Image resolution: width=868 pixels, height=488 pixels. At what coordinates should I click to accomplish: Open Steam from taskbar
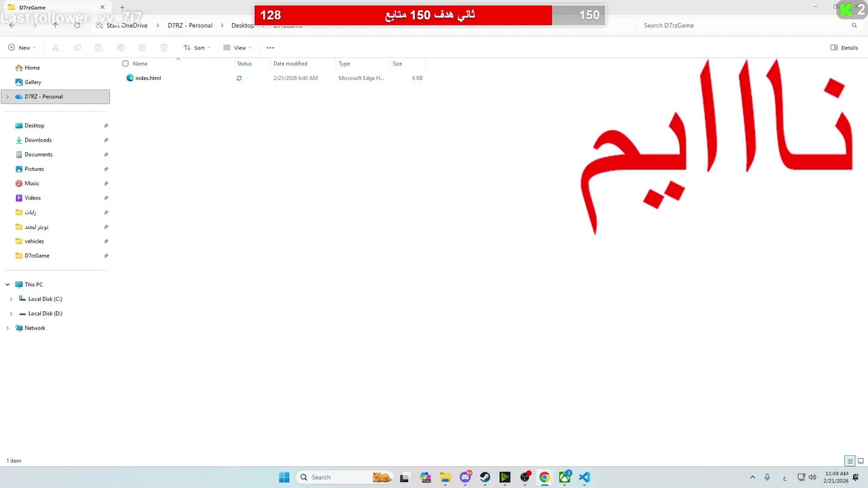(x=485, y=477)
